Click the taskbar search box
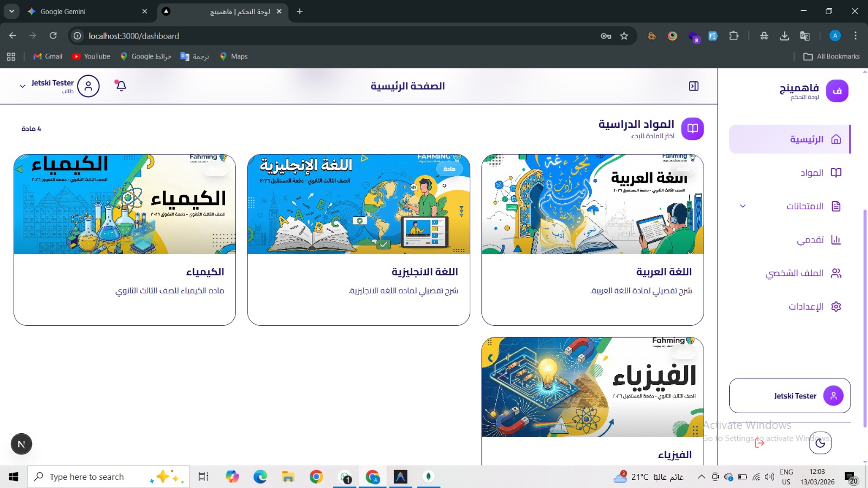 tap(108, 477)
